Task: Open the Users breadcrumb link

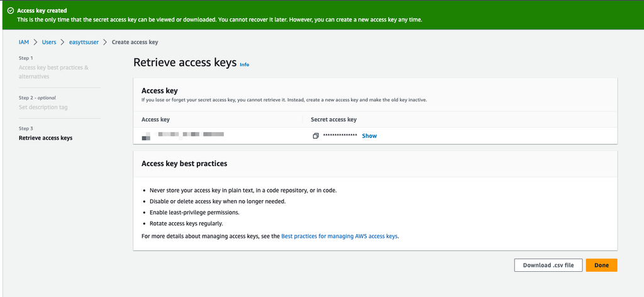Action: coord(49,42)
